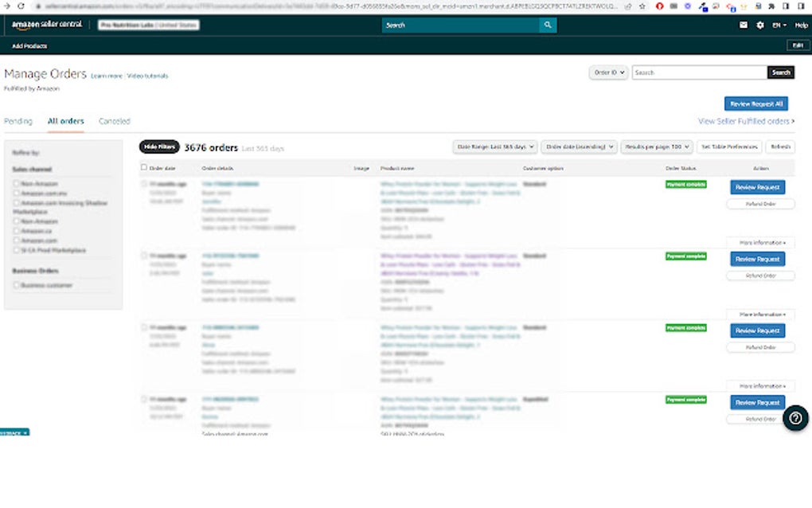812x508 pixels.
Task: Open the Pro Nutrition Labs account switcher
Action: (x=149, y=25)
